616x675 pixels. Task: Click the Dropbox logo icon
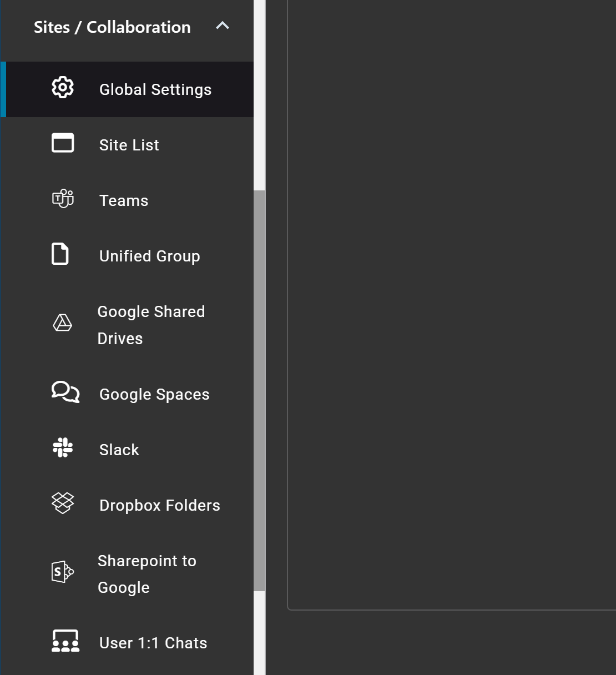click(63, 503)
